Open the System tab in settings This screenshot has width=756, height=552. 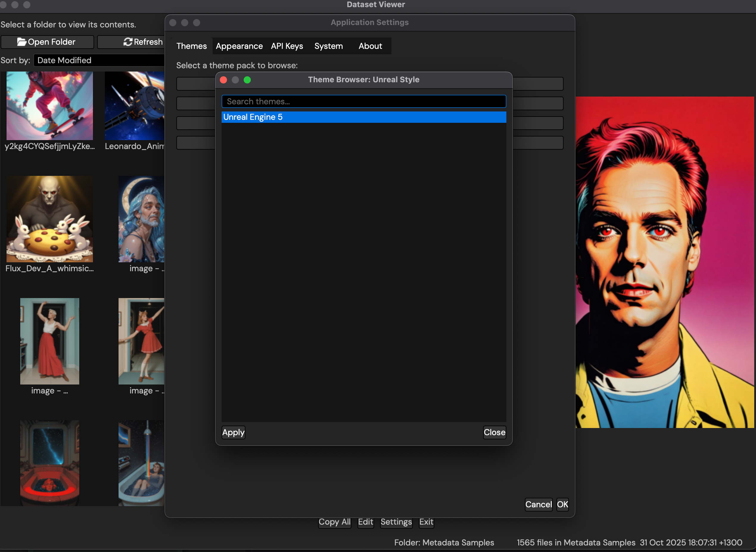(x=328, y=46)
